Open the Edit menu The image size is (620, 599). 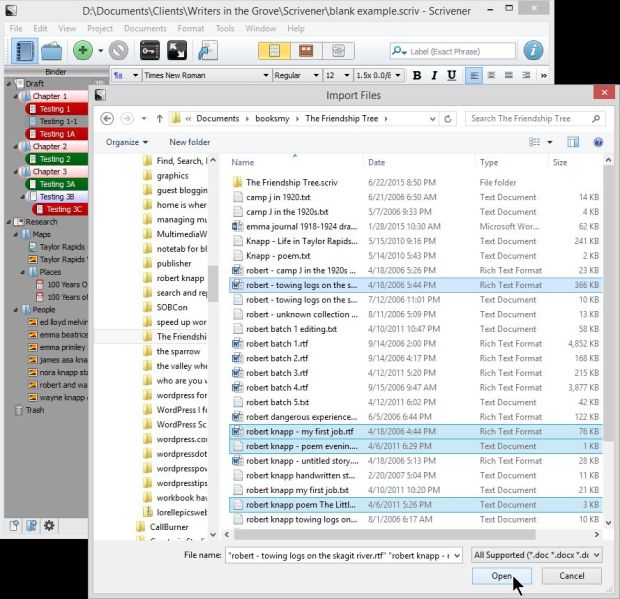point(40,28)
